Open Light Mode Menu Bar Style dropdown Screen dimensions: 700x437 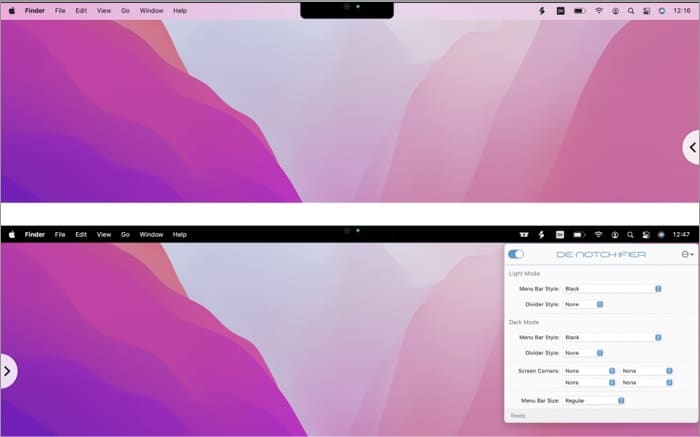[612, 288]
